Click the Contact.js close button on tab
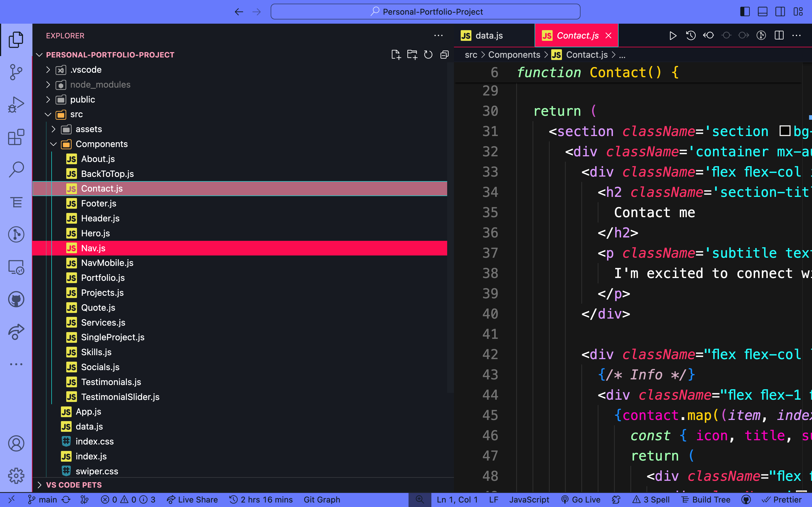 (608, 35)
